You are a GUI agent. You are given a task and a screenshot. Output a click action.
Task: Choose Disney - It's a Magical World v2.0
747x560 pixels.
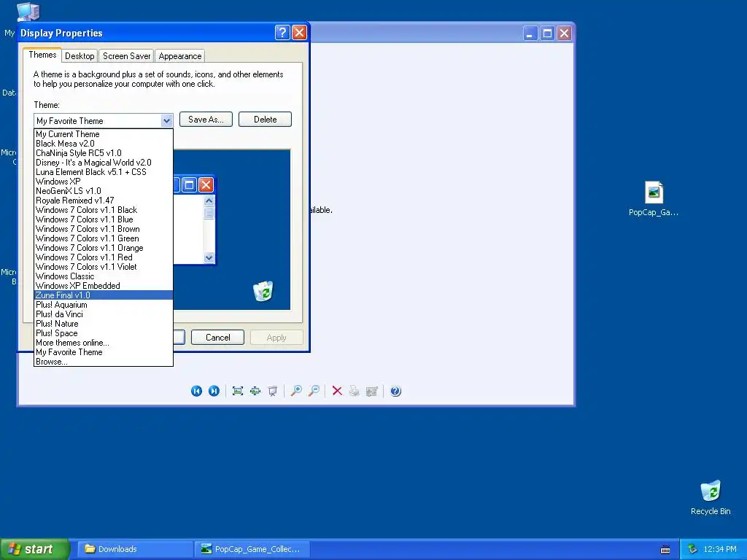point(104,163)
